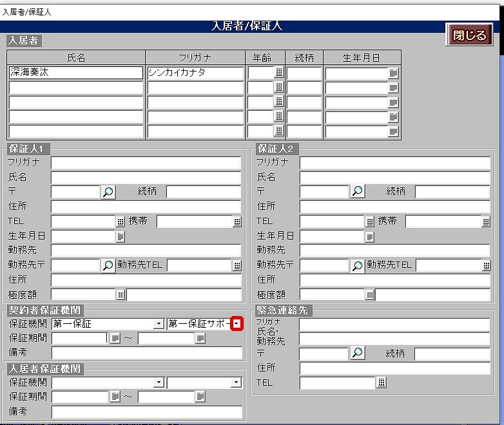Open the keypad icon beside 保証人1 TEL
Image resolution: width=504 pixels, height=425 pixels.
120,222
